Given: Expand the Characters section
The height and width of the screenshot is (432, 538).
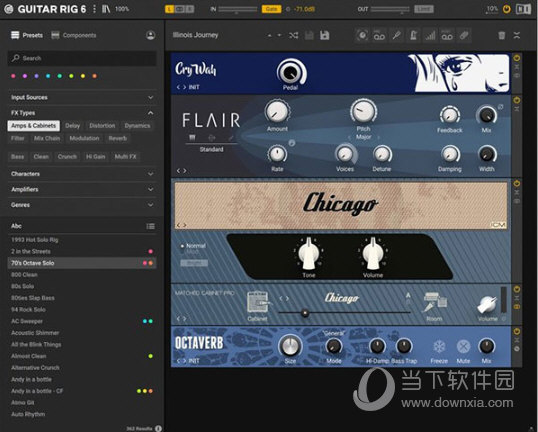Looking at the screenshot, I should pos(82,174).
